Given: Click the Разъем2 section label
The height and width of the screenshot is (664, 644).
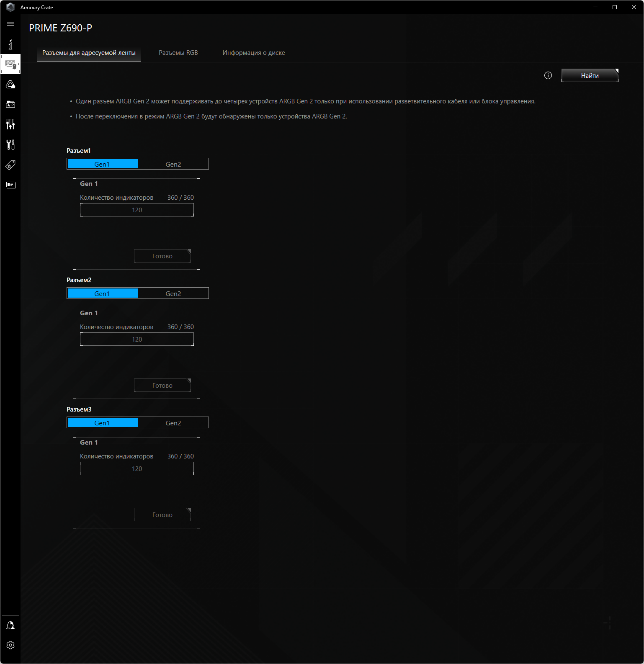Looking at the screenshot, I should pos(79,280).
